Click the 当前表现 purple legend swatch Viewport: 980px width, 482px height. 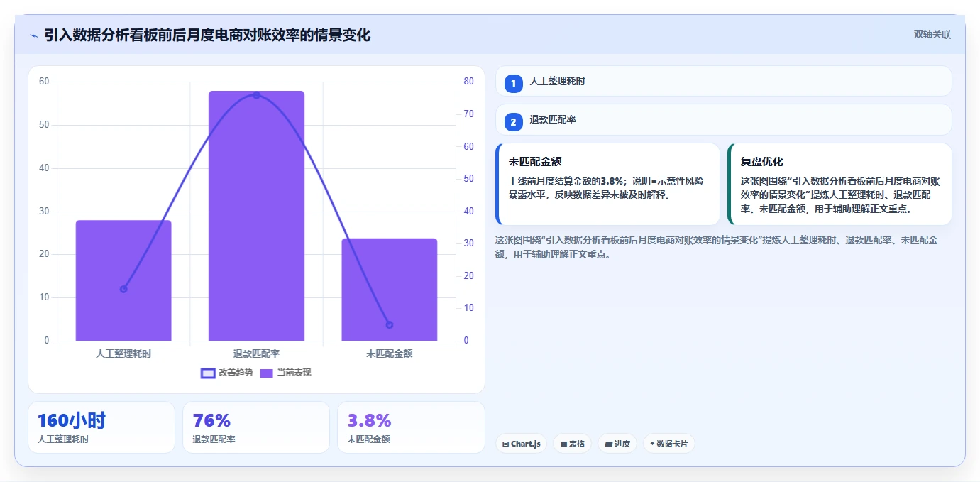pyautogui.click(x=266, y=373)
